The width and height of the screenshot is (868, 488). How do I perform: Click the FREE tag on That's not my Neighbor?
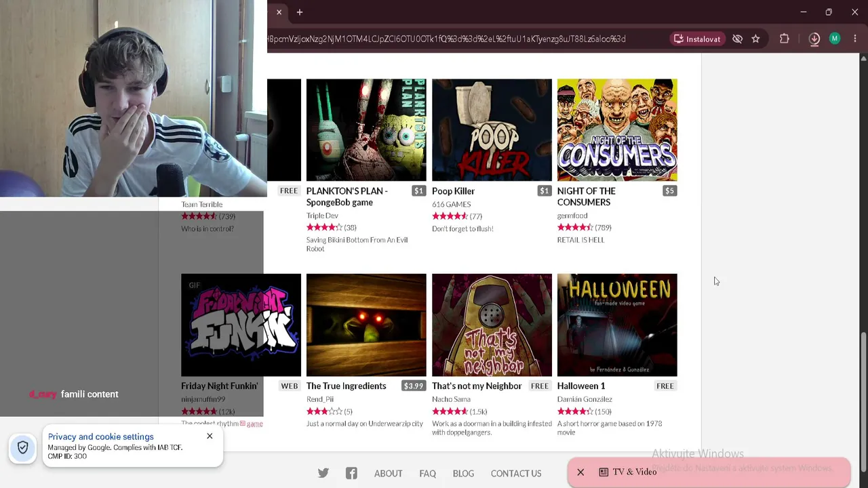tap(540, 386)
